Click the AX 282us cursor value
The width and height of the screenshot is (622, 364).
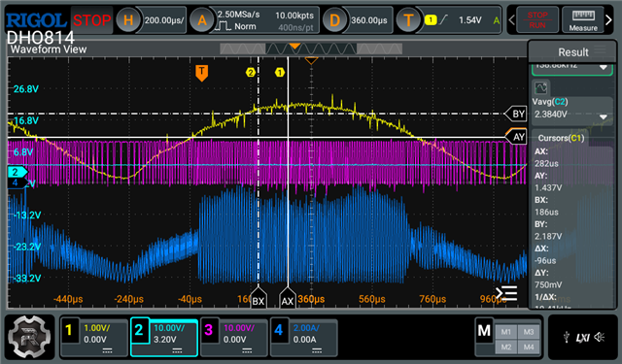point(546,163)
